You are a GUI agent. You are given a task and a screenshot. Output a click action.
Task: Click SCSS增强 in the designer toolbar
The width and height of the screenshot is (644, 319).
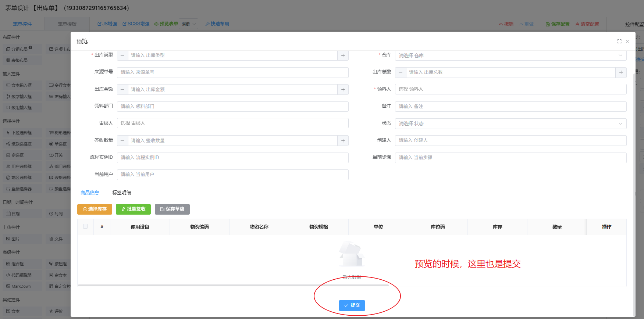tap(136, 24)
